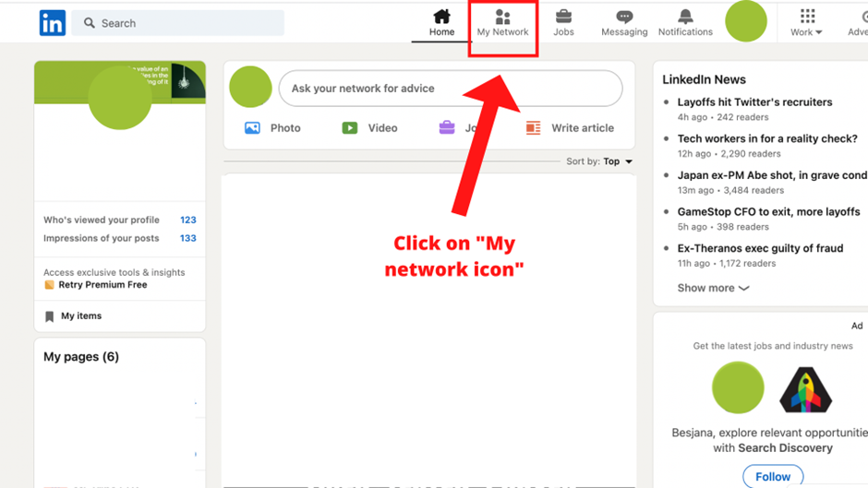The image size is (868, 488).
Task: Open 'Impressions of your posts' stats
Action: (x=119, y=238)
